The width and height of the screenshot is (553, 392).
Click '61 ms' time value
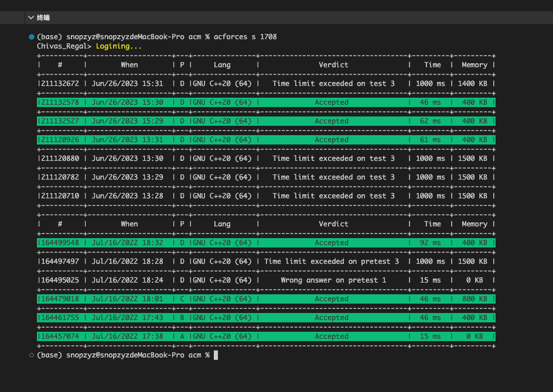(x=430, y=139)
